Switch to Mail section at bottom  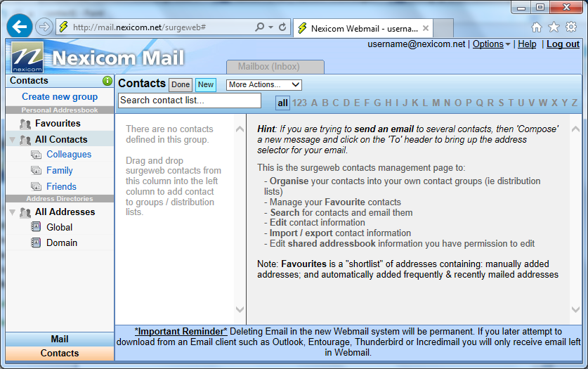click(x=60, y=339)
